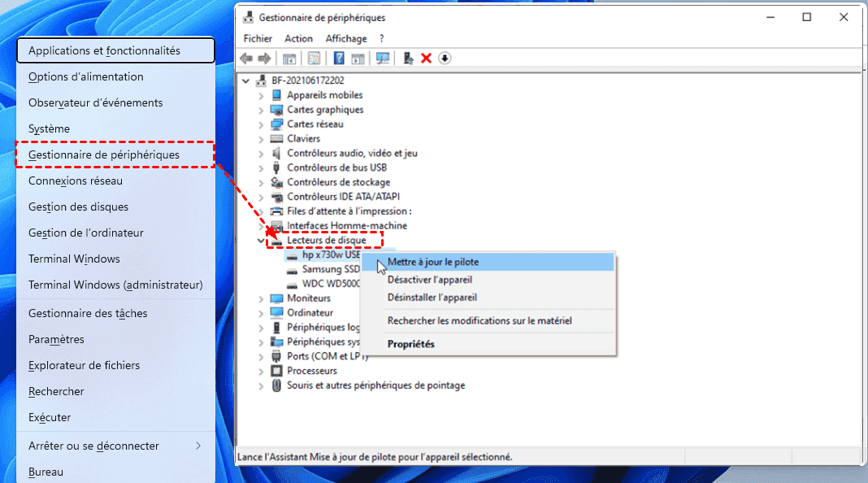
Task: Click the Claviers keyboard icon
Action: click(276, 138)
